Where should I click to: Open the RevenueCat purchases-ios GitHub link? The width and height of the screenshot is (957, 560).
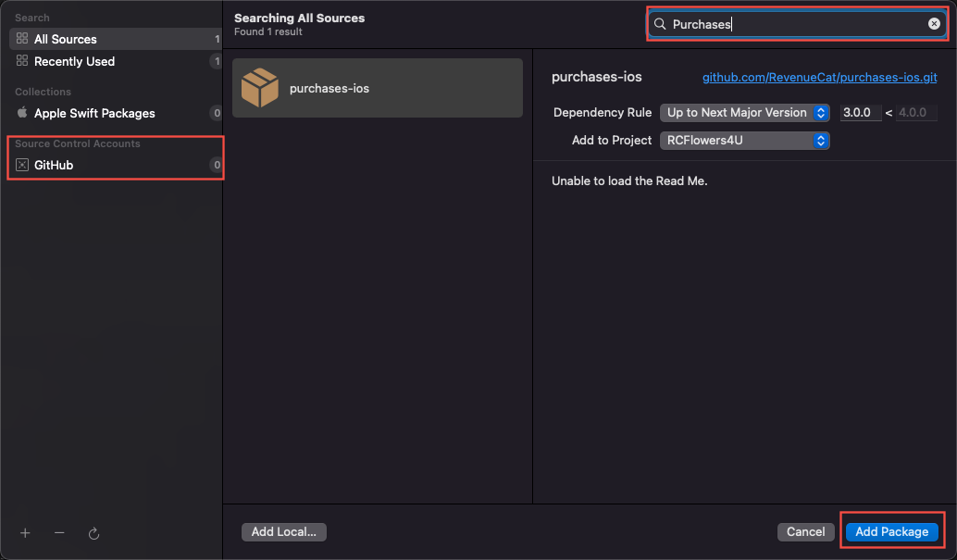[820, 78]
